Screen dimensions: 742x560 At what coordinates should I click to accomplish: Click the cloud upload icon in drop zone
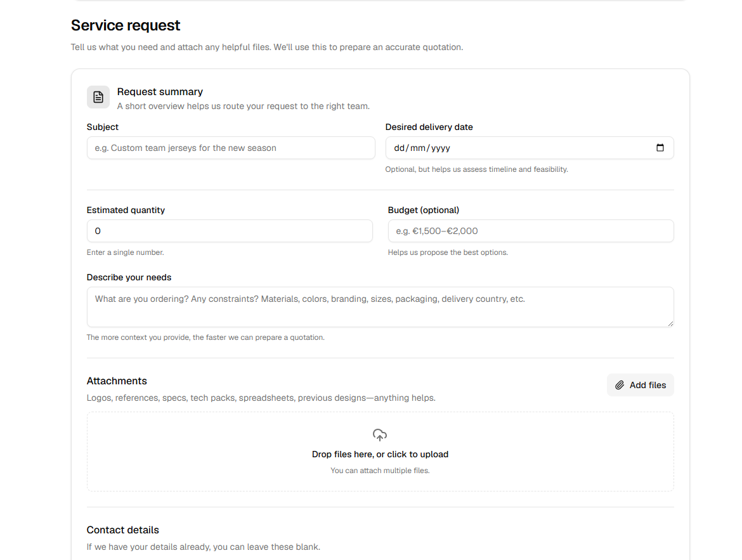point(380,435)
